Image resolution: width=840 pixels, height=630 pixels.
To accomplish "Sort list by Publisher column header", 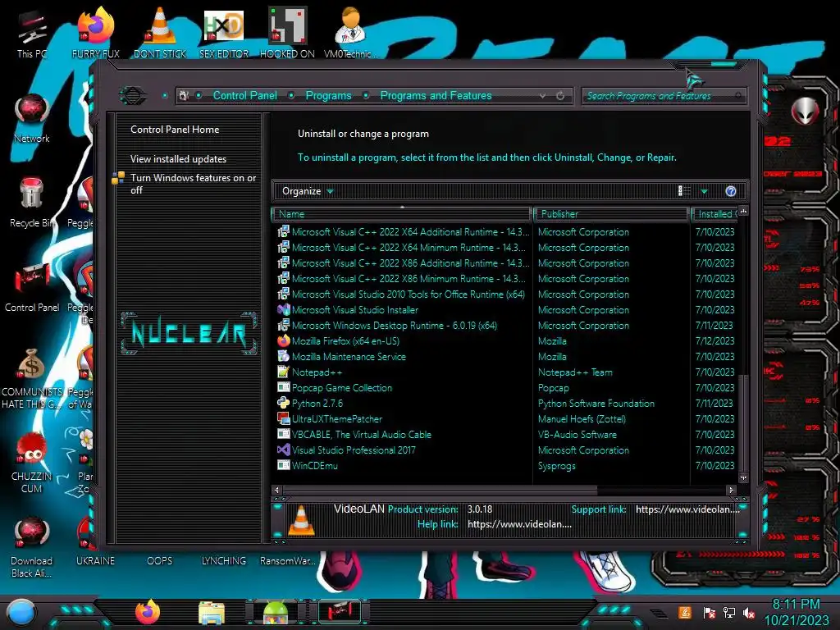I will 611,214.
